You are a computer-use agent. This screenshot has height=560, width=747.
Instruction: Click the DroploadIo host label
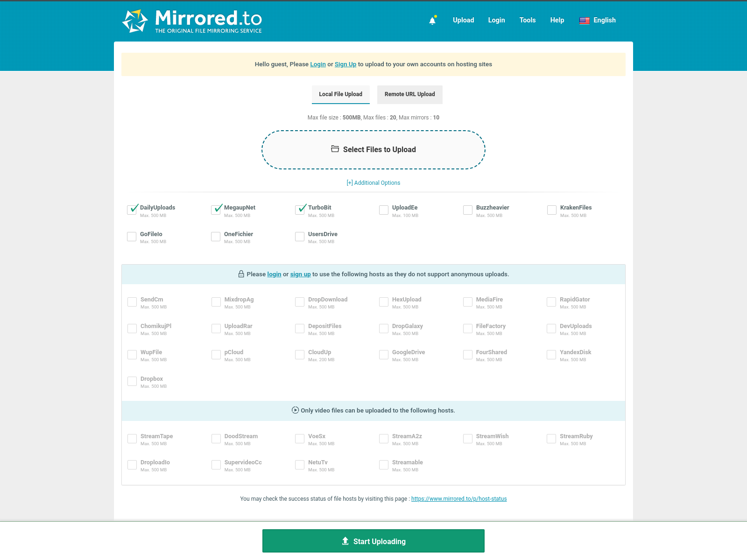(x=155, y=462)
